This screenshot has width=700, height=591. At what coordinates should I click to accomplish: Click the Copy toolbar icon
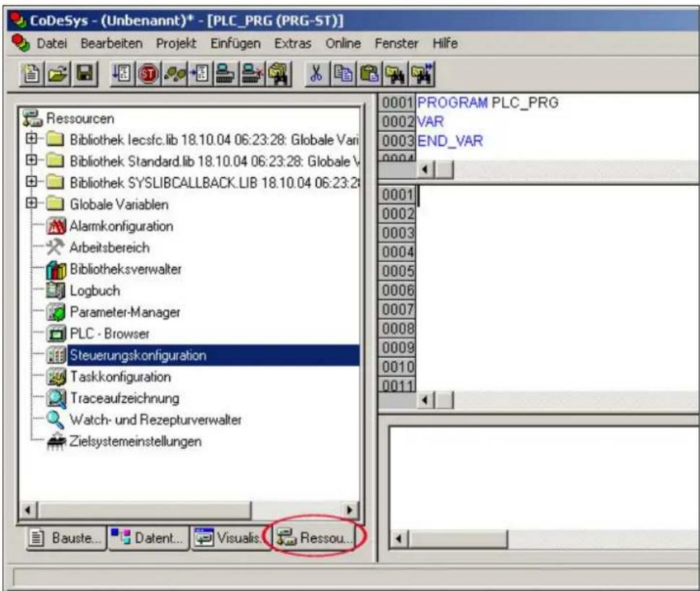tap(343, 73)
